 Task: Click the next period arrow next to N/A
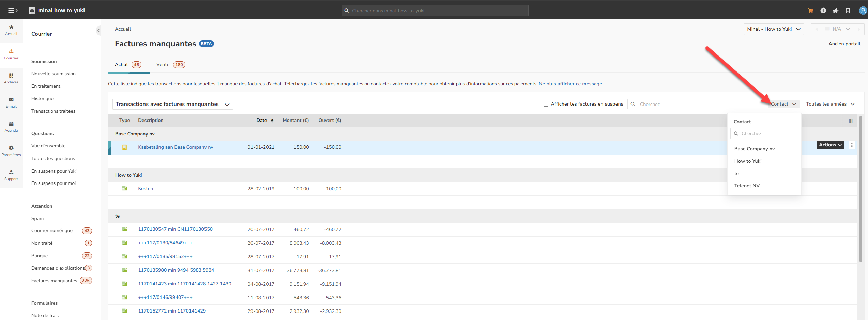tap(859, 29)
